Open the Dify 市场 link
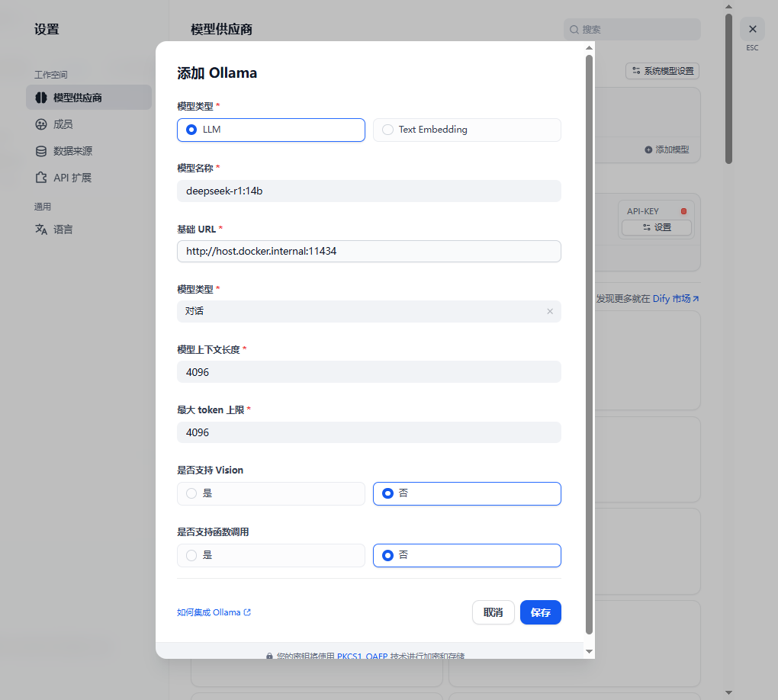778x700 pixels. tap(676, 299)
